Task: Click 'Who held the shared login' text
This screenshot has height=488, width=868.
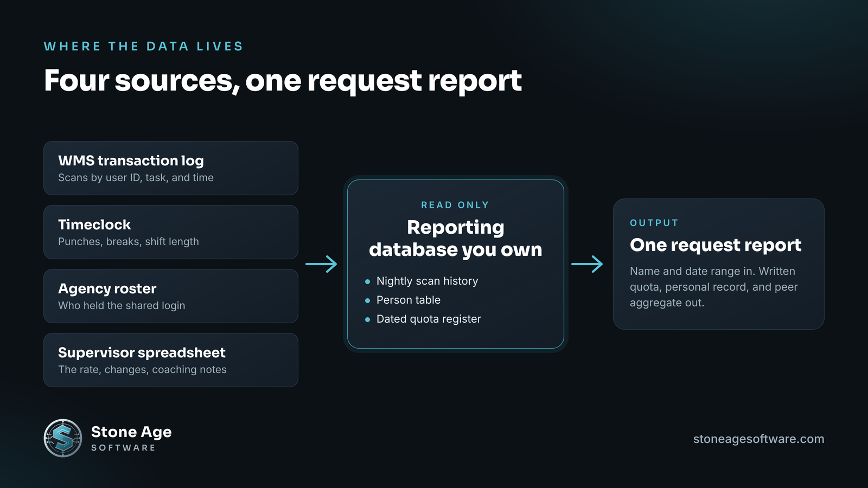Action: click(x=122, y=306)
